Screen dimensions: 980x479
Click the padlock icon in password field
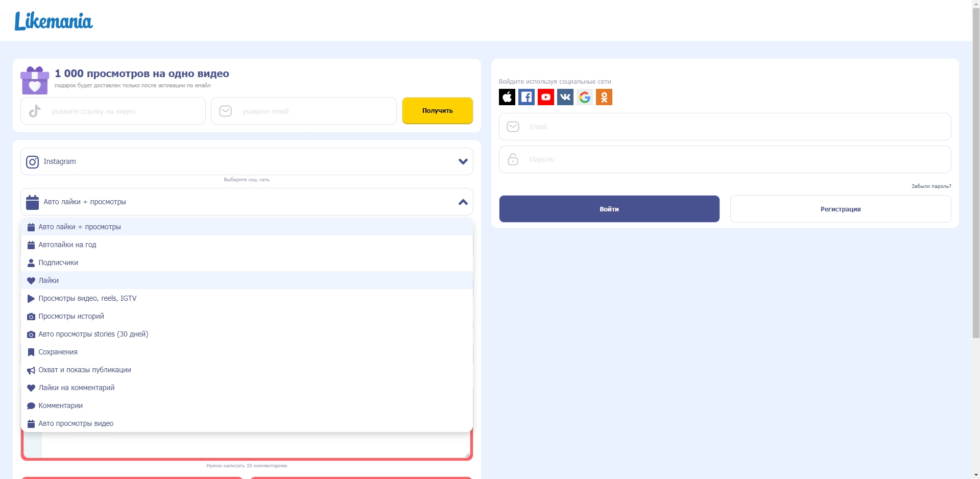click(x=513, y=159)
